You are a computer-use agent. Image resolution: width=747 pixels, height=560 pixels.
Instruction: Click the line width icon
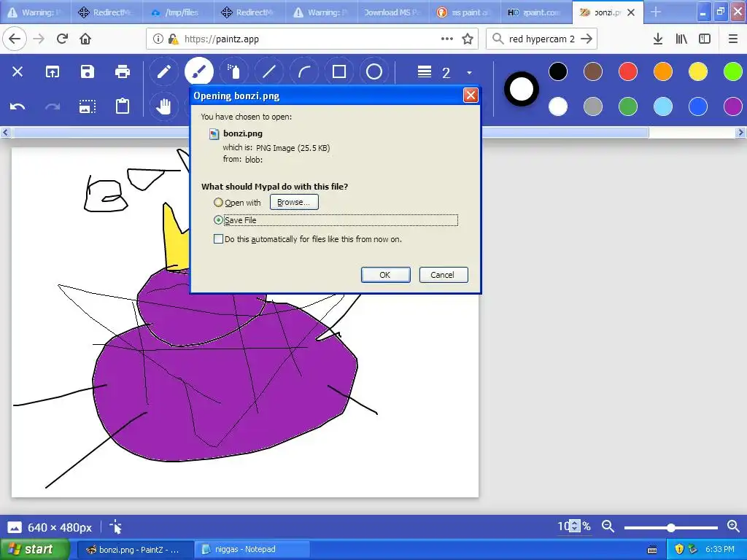click(425, 72)
